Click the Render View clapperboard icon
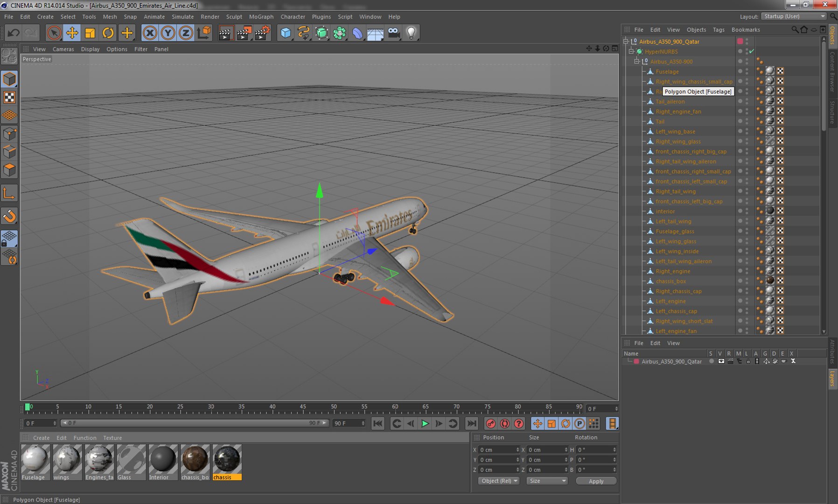The width and height of the screenshot is (838, 504). click(x=226, y=33)
